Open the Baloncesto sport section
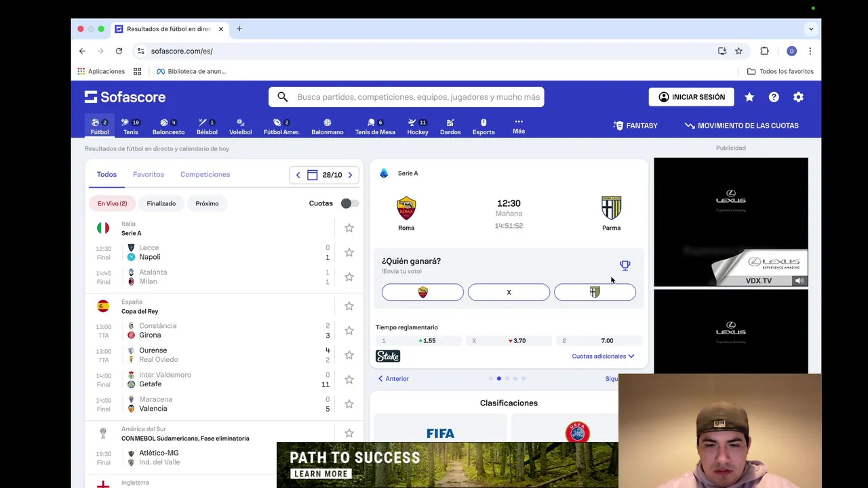 click(x=168, y=126)
